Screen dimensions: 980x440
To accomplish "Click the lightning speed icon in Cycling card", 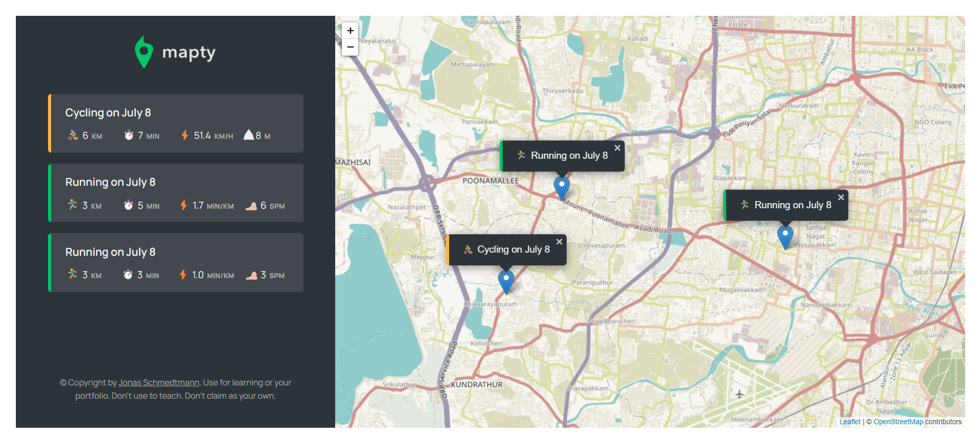I will pos(184,135).
